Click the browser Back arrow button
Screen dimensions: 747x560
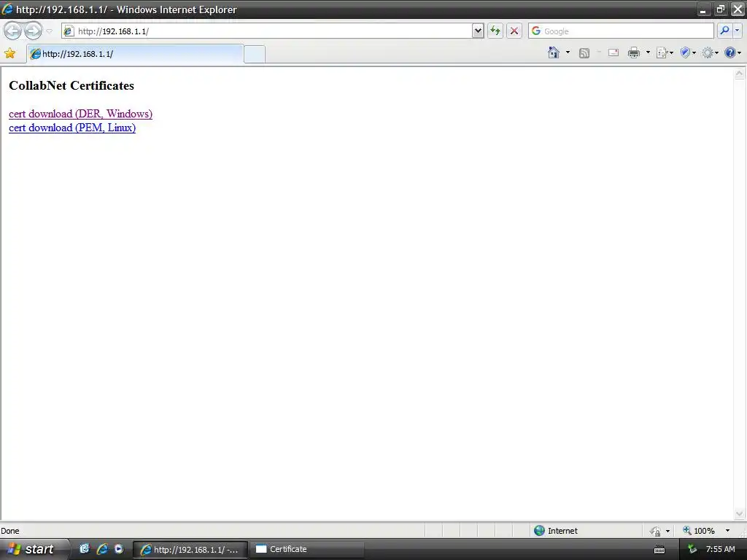pos(13,31)
